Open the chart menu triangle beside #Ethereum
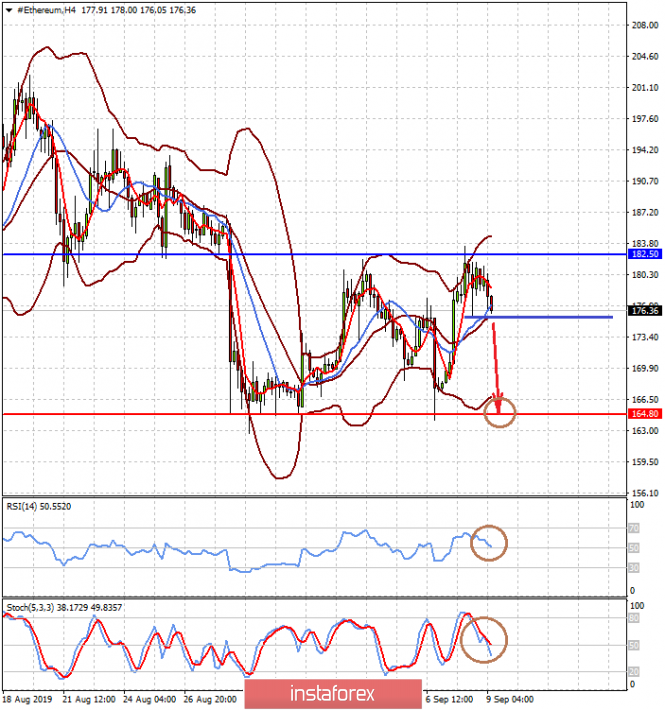This screenshot has width=665, height=710. [9, 10]
